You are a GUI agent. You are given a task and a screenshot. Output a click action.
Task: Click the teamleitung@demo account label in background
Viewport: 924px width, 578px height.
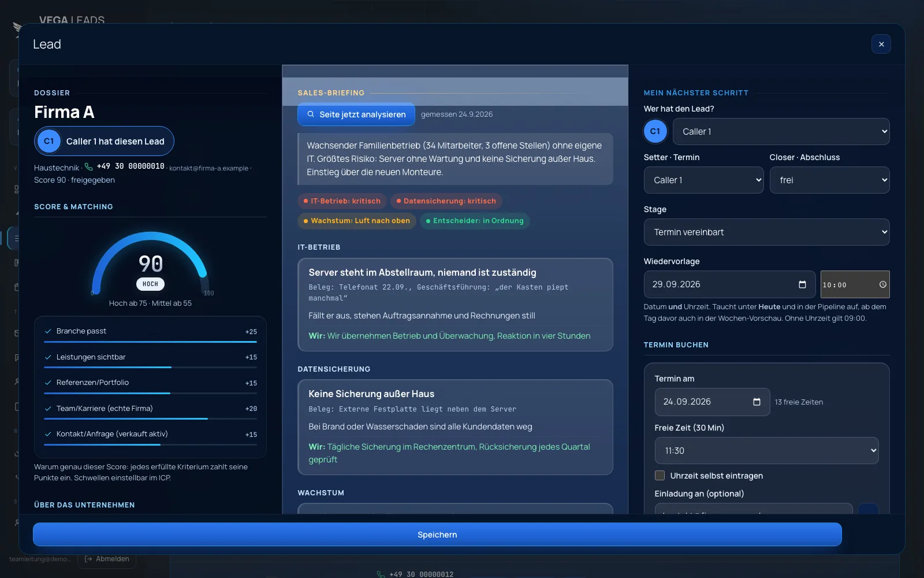coord(40,559)
